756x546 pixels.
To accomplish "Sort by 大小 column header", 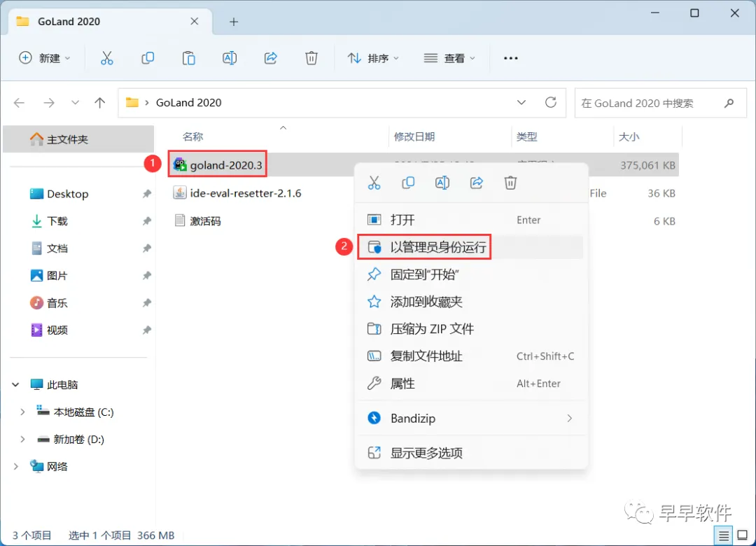I will tap(629, 137).
